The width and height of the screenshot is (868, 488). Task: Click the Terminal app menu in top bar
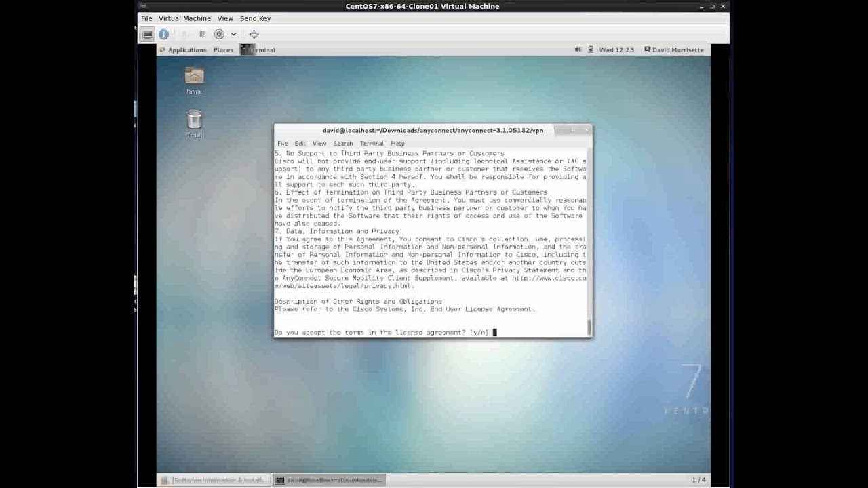pyautogui.click(x=258, y=49)
